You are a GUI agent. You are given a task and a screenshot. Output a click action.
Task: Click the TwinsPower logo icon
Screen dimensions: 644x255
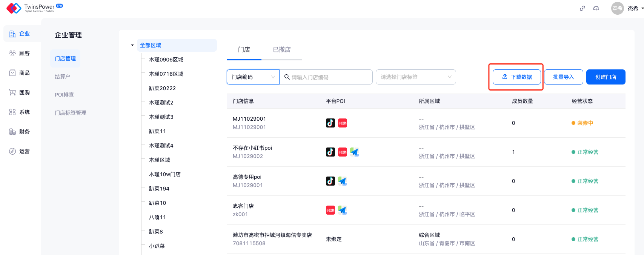14,8
